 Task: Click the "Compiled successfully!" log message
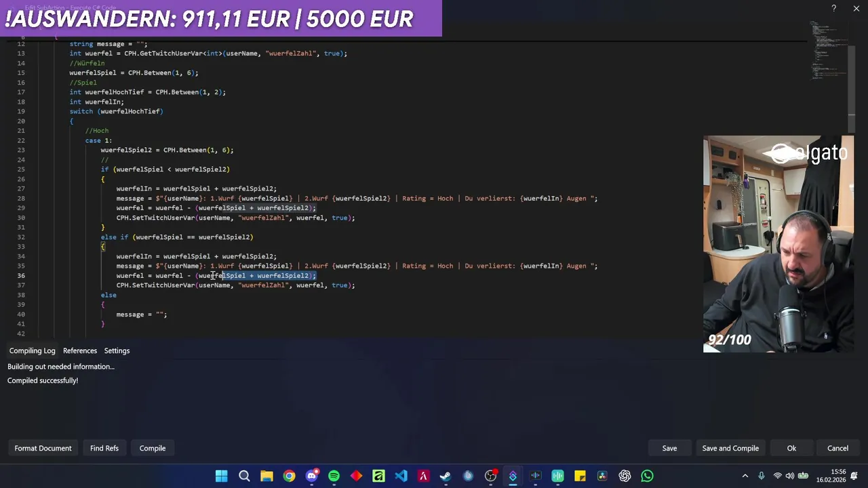tap(43, 380)
